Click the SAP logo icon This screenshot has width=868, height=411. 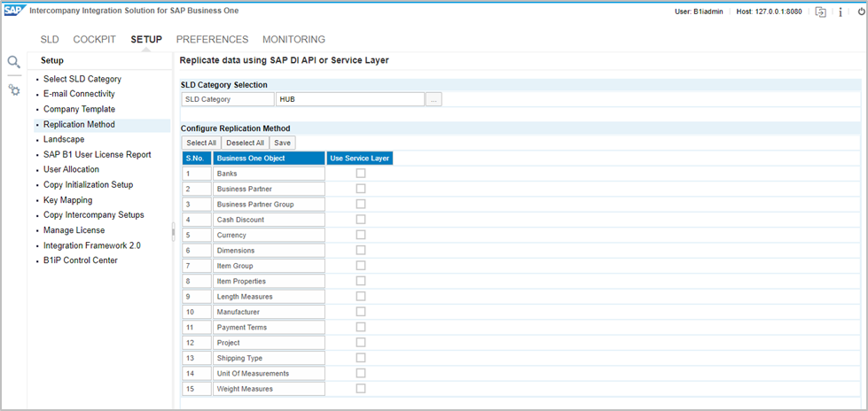pyautogui.click(x=14, y=10)
